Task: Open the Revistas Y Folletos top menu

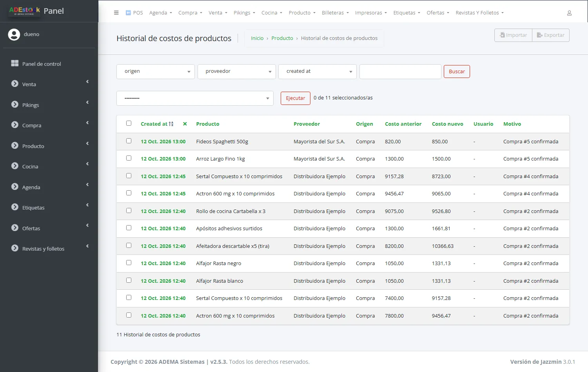Action: coord(479,13)
